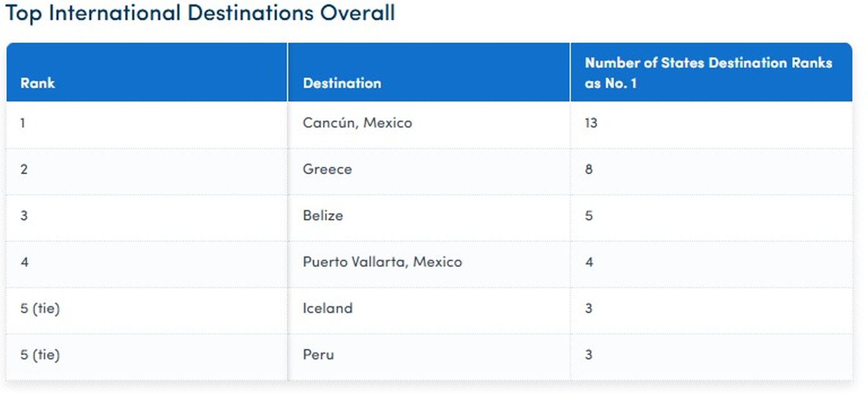
Task: Click rank 2 in the Rank column
Action: [24, 169]
